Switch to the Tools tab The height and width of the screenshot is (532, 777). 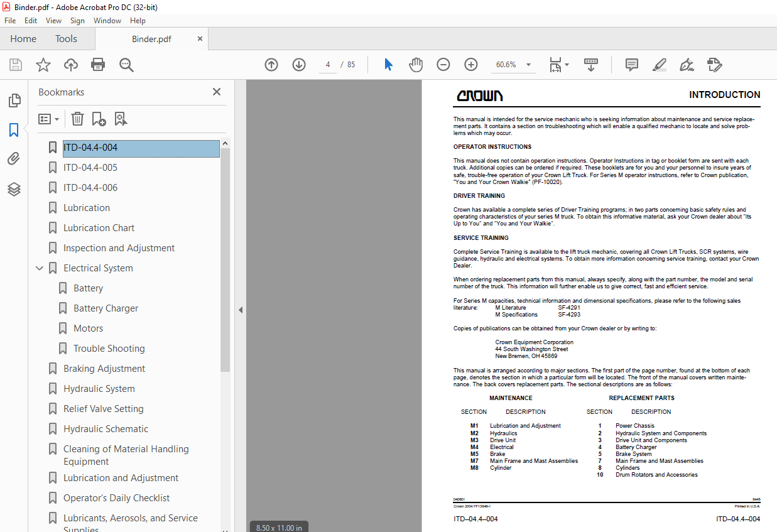click(x=66, y=39)
